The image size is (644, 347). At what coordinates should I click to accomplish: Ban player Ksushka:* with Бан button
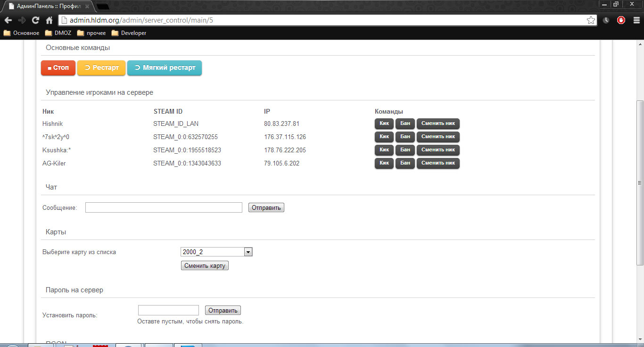[405, 150]
